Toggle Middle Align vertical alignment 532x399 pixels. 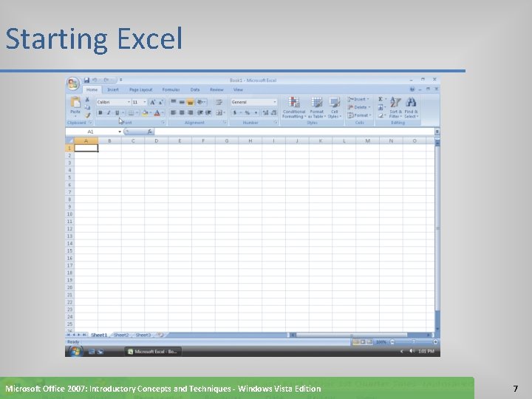[x=182, y=102]
